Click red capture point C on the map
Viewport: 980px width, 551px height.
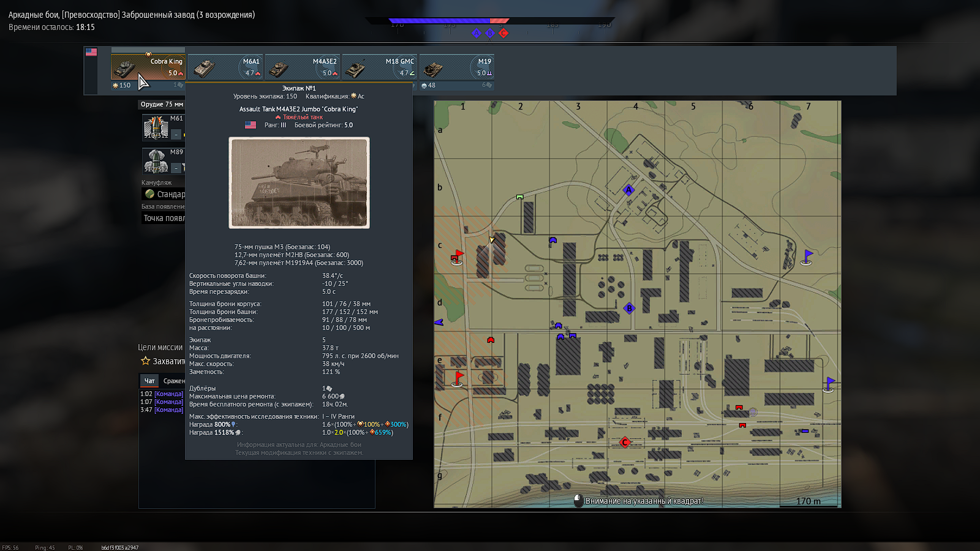[625, 442]
